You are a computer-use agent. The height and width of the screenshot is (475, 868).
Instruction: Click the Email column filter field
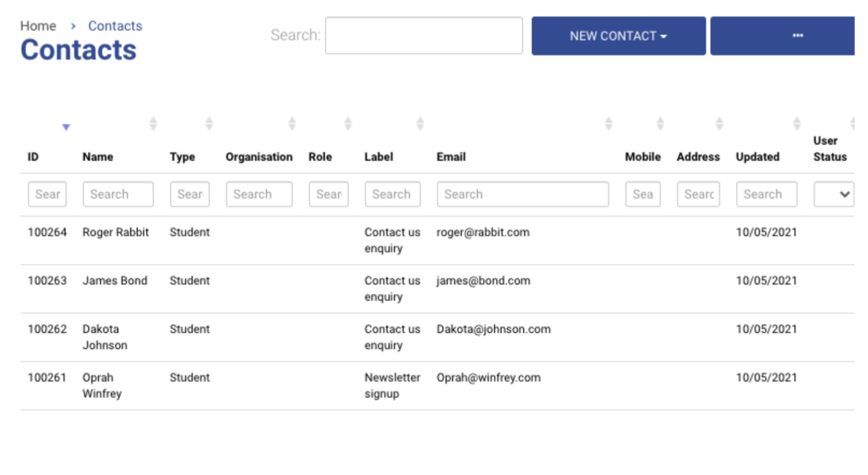point(523,194)
